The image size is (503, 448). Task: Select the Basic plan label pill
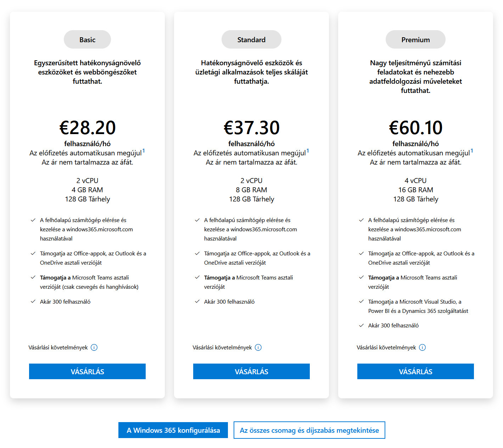tap(87, 39)
